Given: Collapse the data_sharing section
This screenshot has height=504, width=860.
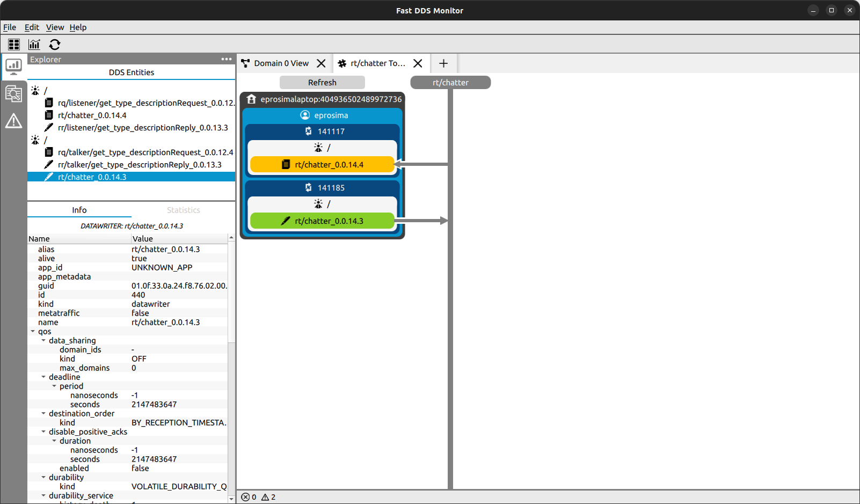Looking at the screenshot, I should pos(43,341).
